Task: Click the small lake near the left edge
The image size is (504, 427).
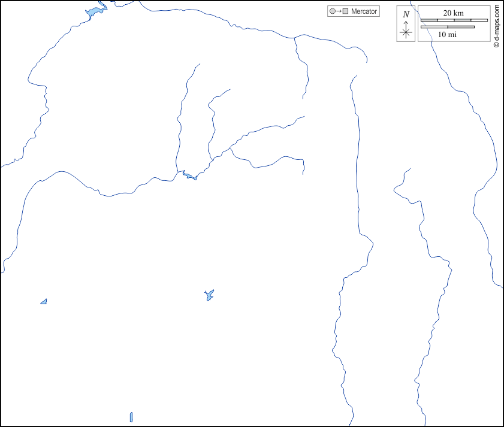Action: coord(44,301)
